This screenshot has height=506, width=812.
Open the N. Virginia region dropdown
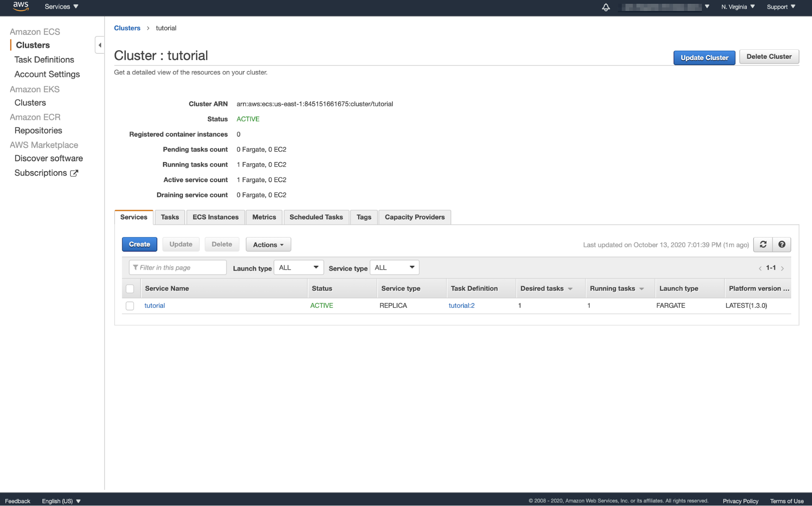tap(738, 7)
